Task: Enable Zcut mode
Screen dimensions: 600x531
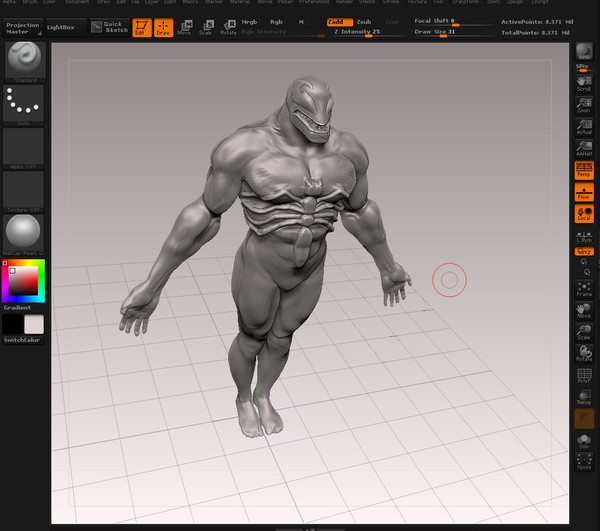Action: [392, 22]
